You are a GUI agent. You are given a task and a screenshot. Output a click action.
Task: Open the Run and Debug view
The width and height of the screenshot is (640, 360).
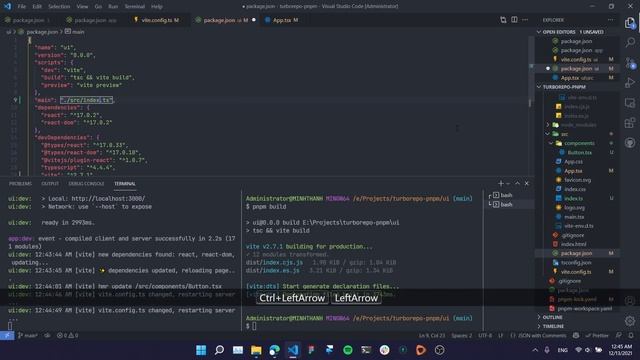pyautogui.click(x=630, y=83)
